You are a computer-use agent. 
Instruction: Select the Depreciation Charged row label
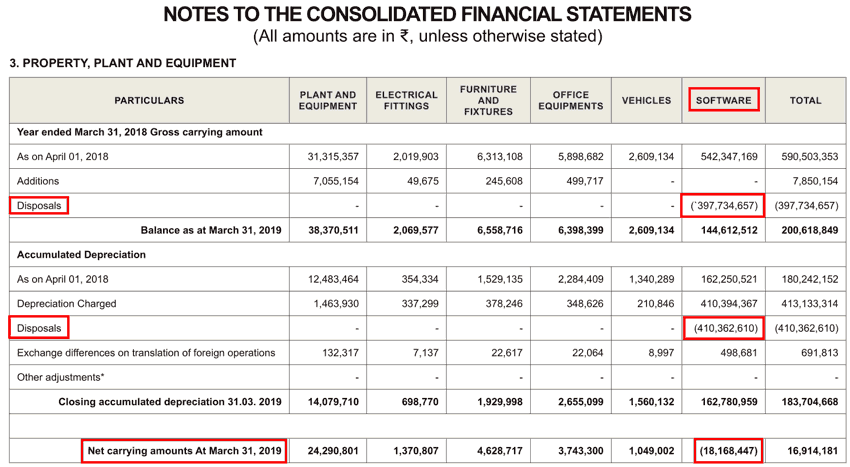66,303
